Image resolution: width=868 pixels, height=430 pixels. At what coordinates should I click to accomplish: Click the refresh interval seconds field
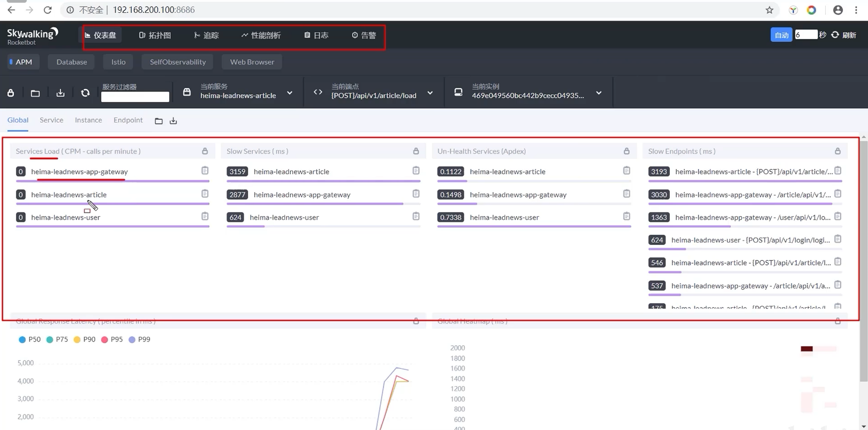[x=806, y=35]
